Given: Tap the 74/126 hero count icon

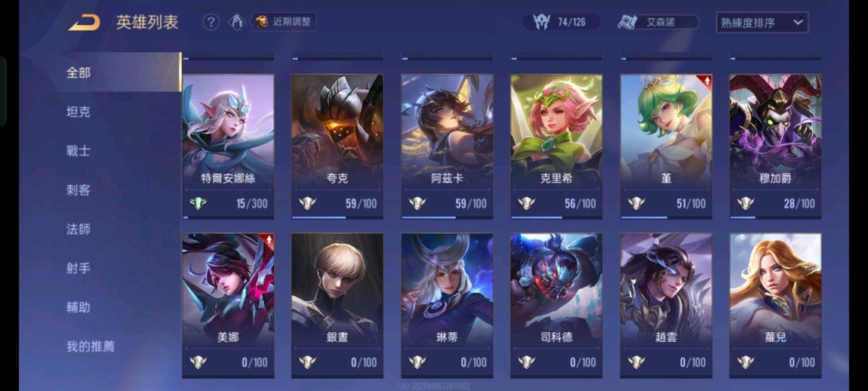Looking at the screenshot, I should point(541,22).
